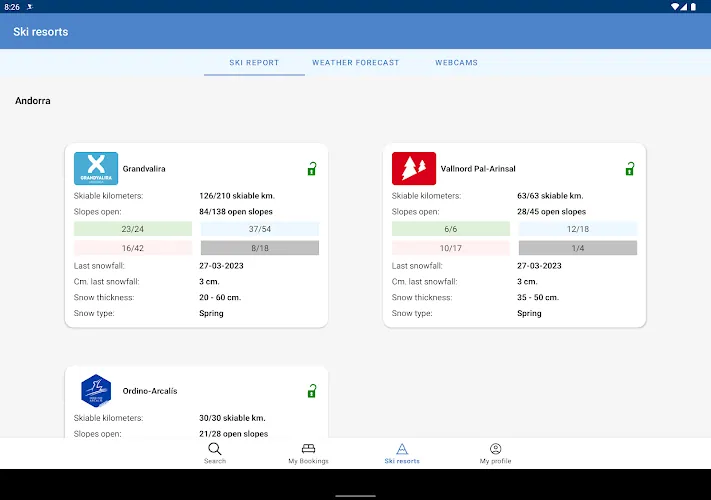This screenshot has width=711, height=500.
Task: Click Grandvalira's last snowfall date 27-03-2023
Action: 221,266
